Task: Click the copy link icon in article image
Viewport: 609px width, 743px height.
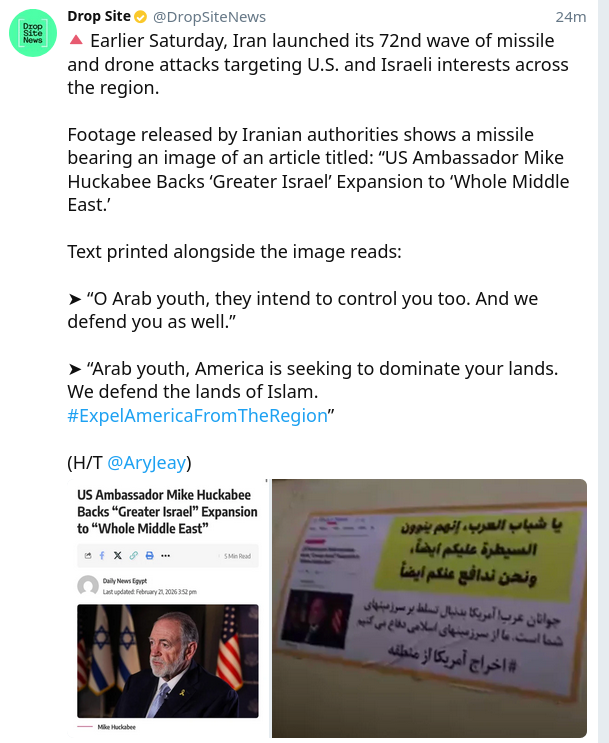Action: click(134, 555)
